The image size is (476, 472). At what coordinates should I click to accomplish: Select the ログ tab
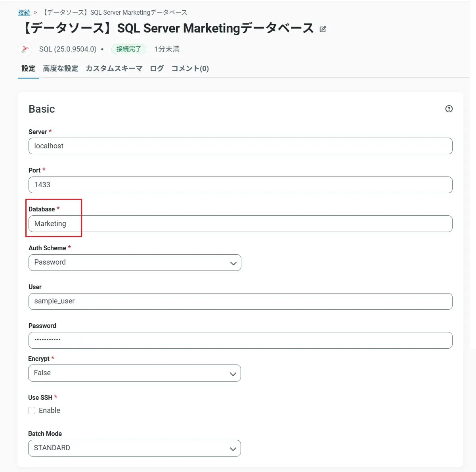pos(157,69)
